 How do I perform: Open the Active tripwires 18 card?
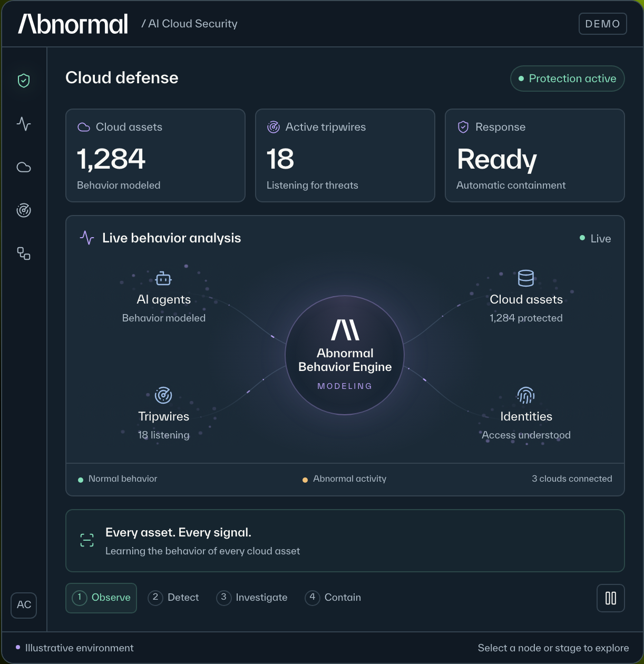(345, 155)
